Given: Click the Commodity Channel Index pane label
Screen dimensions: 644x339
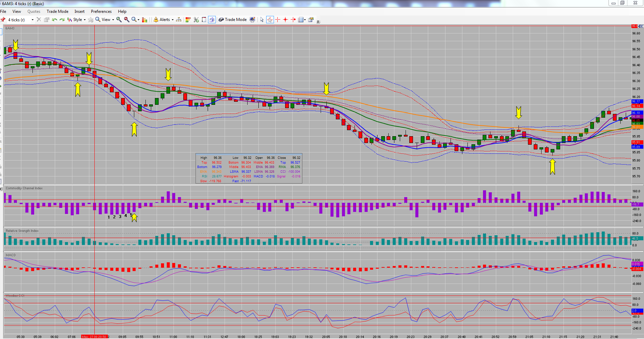Looking at the screenshot, I should 24,188.
